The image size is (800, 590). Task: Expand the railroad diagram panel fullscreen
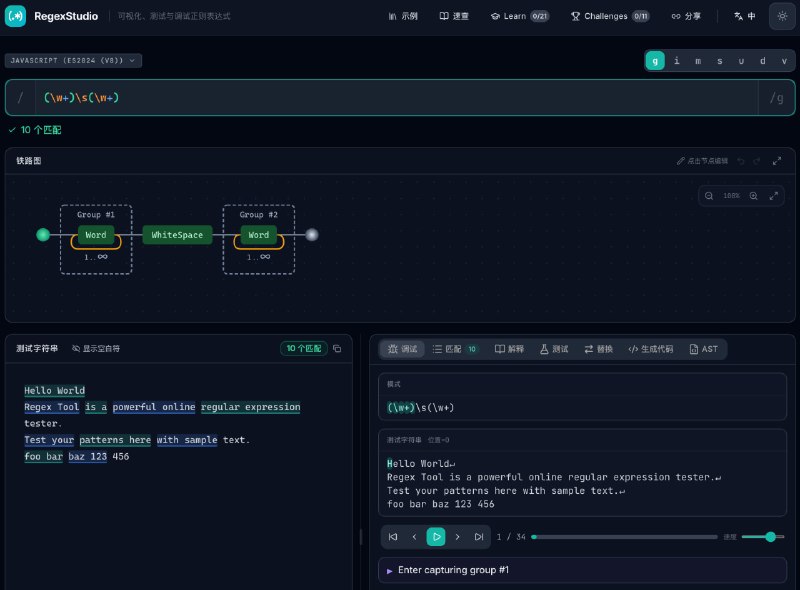777,161
